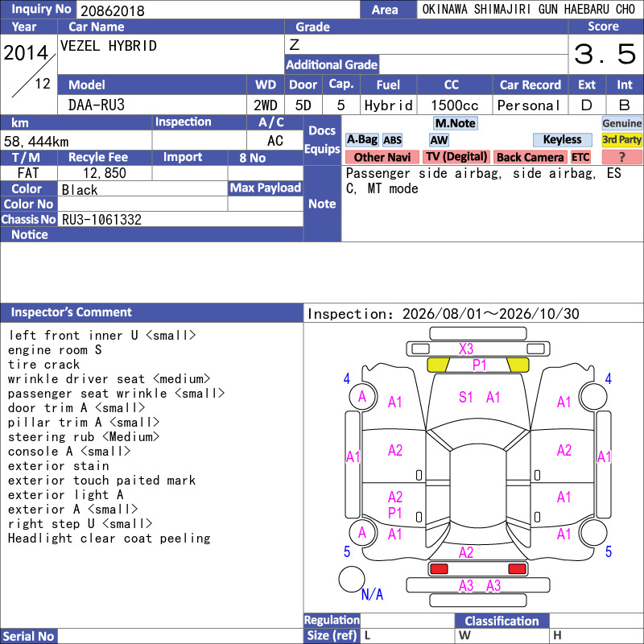The height and width of the screenshot is (644, 644).
Task: Click the Classification label
Action: (502, 621)
